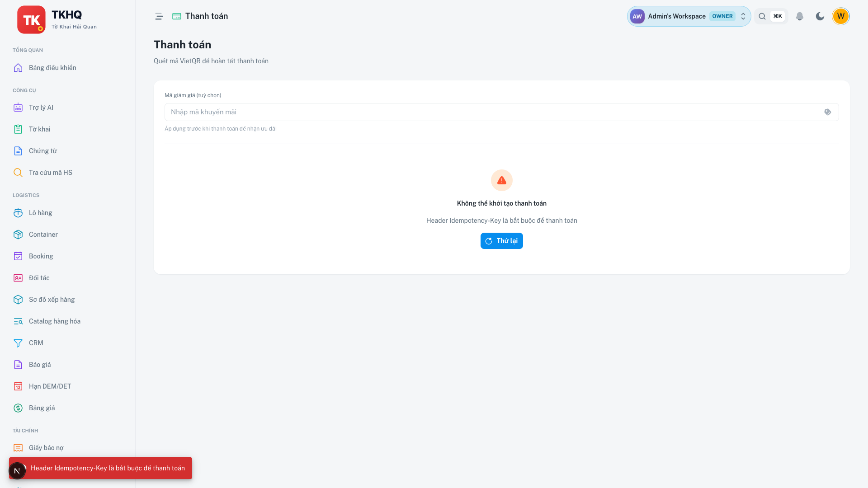Click the ⌘K shortcut badge
This screenshot has width=868, height=488.
click(x=778, y=16)
